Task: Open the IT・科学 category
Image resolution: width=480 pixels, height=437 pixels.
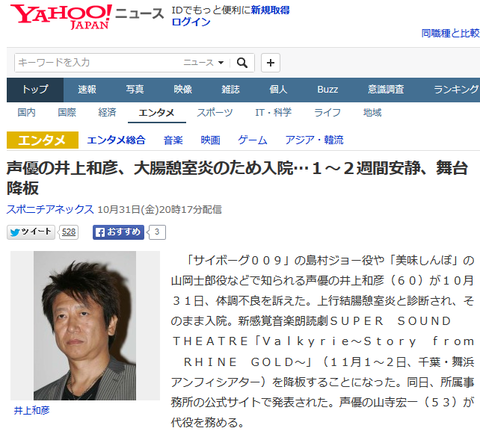Action: (273, 113)
